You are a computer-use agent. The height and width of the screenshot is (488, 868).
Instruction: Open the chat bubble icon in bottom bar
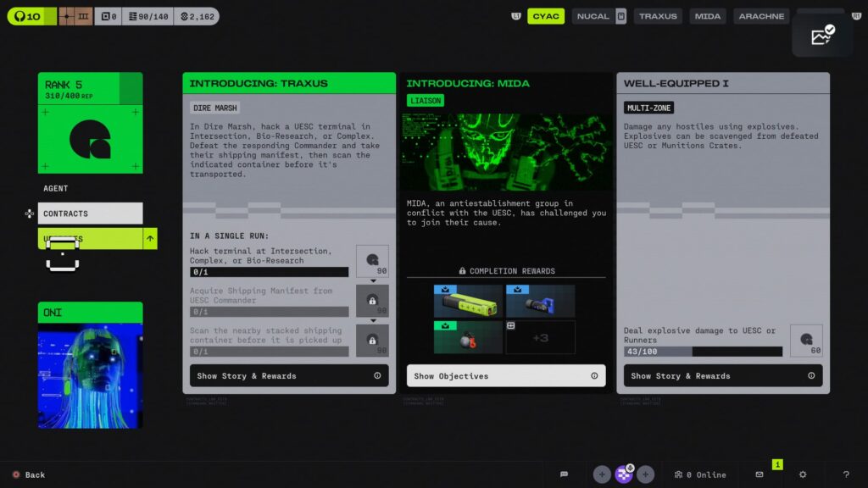[x=564, y=474]
